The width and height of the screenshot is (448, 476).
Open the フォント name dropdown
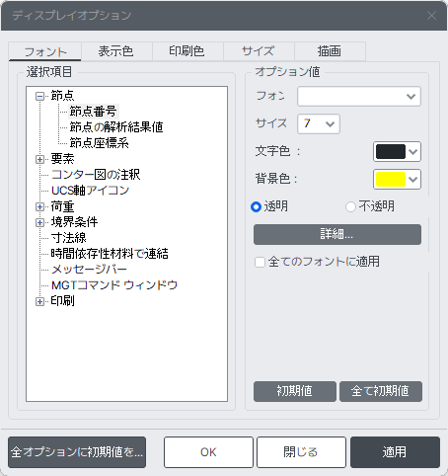pos(359,97)
